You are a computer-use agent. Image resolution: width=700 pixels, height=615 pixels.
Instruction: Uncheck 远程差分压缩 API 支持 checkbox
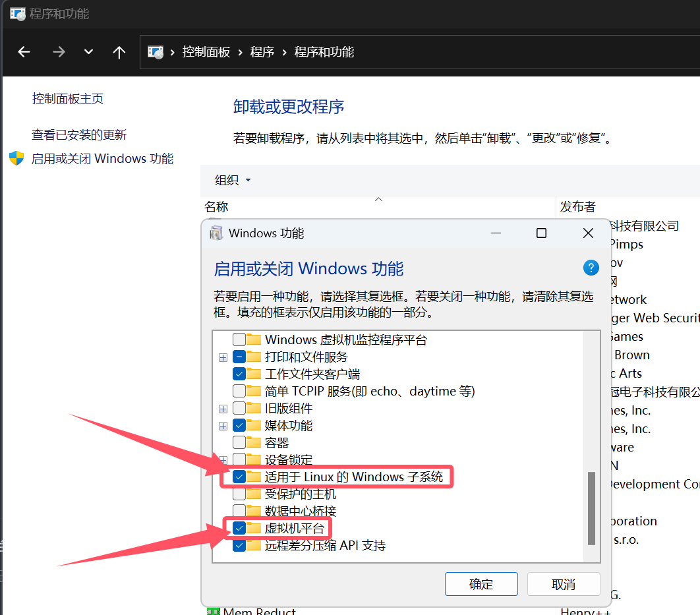tap(239, 545)
